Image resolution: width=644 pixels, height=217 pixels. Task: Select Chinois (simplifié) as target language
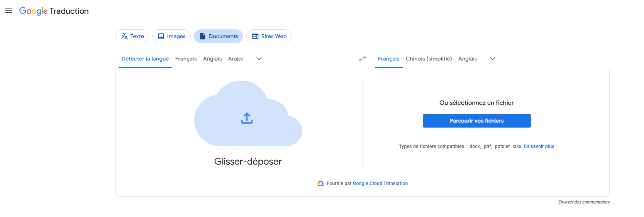tap(429, 59)
